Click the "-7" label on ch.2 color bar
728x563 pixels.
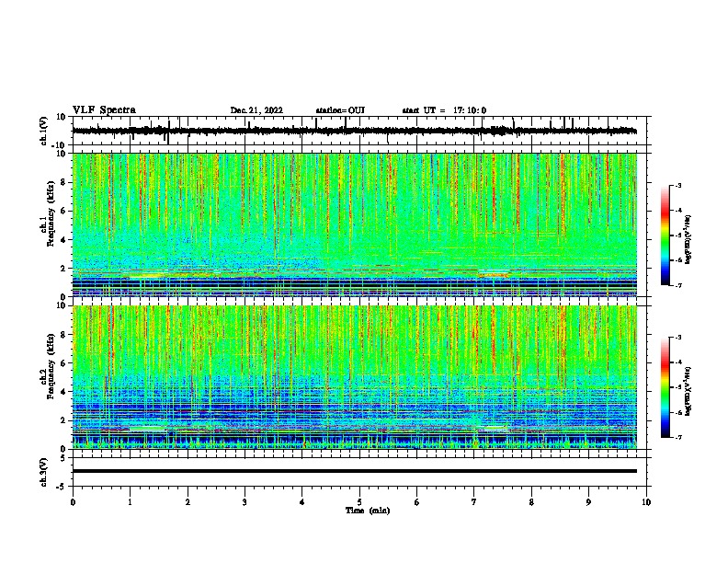click(678, 437)
